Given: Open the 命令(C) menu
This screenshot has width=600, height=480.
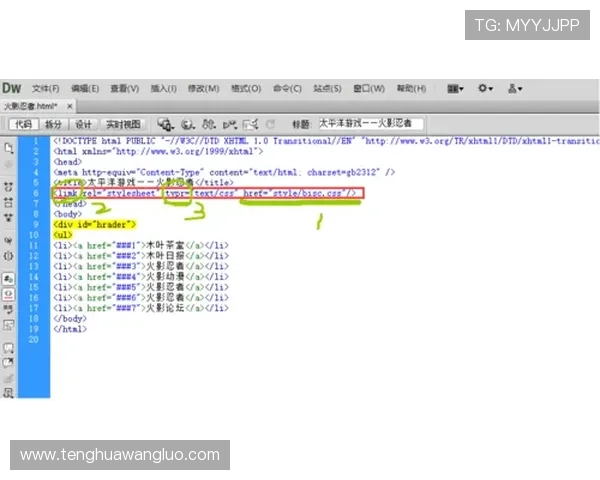Looking at the screenshot, I should coord(287,89).
